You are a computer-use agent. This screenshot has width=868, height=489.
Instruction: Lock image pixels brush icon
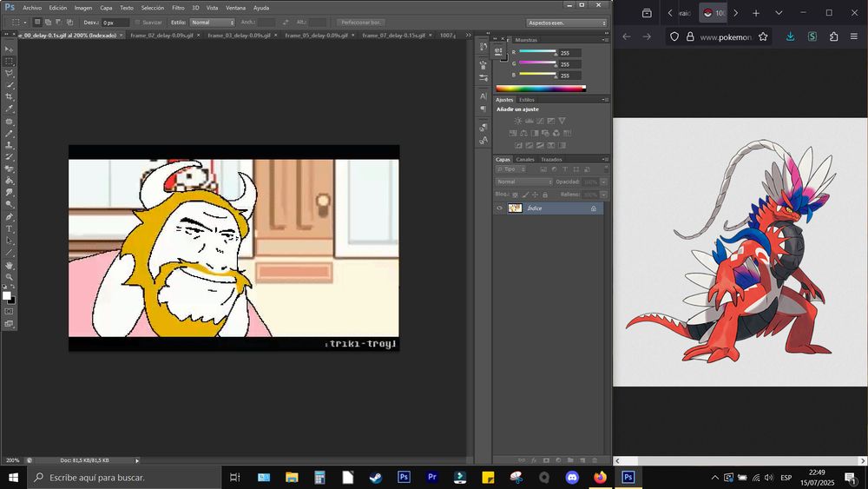point(525,195)
